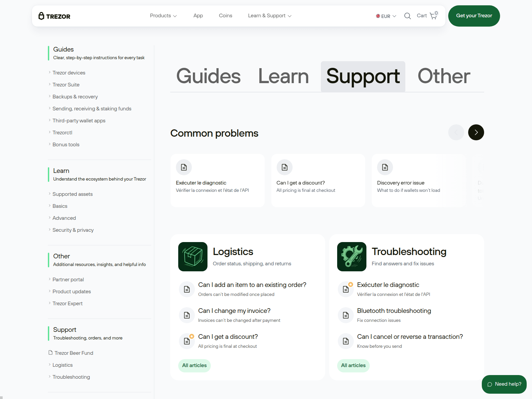This screenshot has height=399, width=532.
Task: Open Advanced in the Learn sidebar
Action: pos(64,218)
